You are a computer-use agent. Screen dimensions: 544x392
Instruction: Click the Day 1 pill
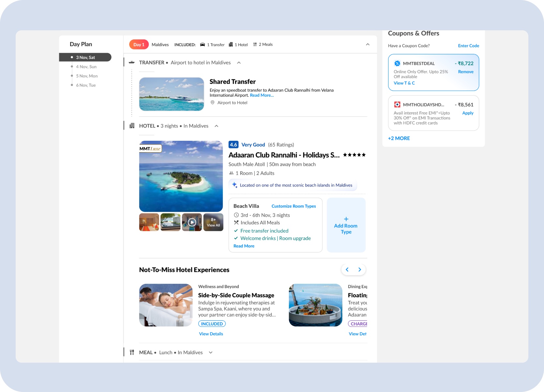pos(139,45)
